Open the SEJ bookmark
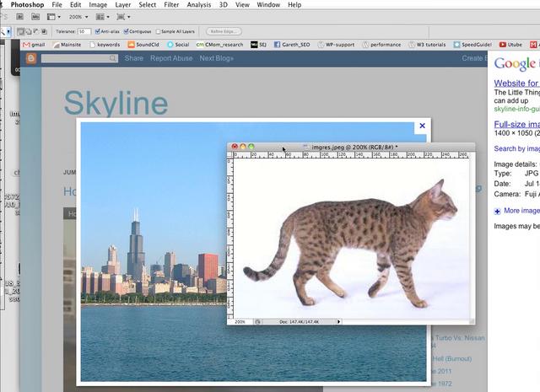 point(259,45)
